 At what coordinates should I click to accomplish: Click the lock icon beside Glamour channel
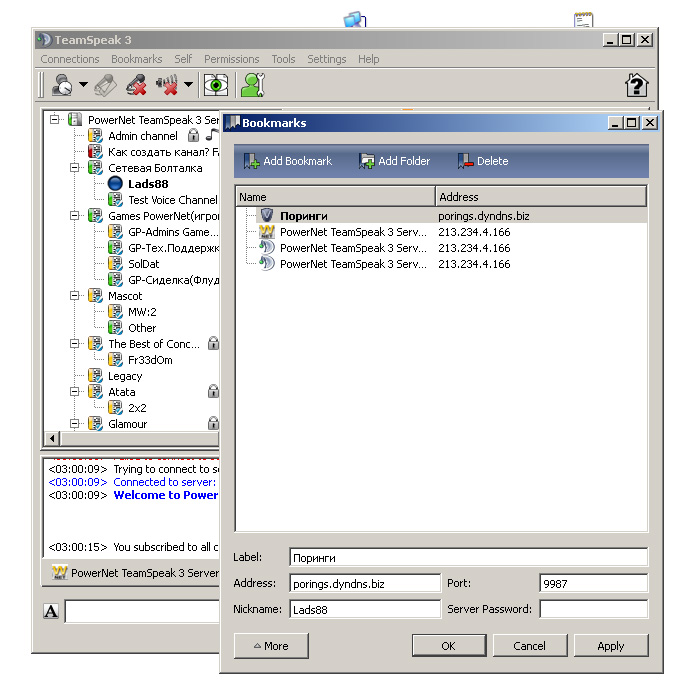click(213, 423)
